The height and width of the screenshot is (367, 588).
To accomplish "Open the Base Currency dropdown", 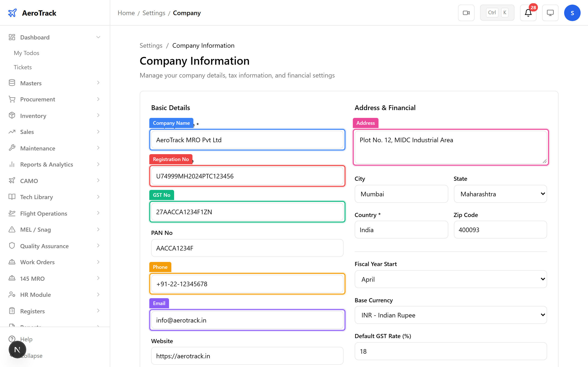I will click(450, 315).
